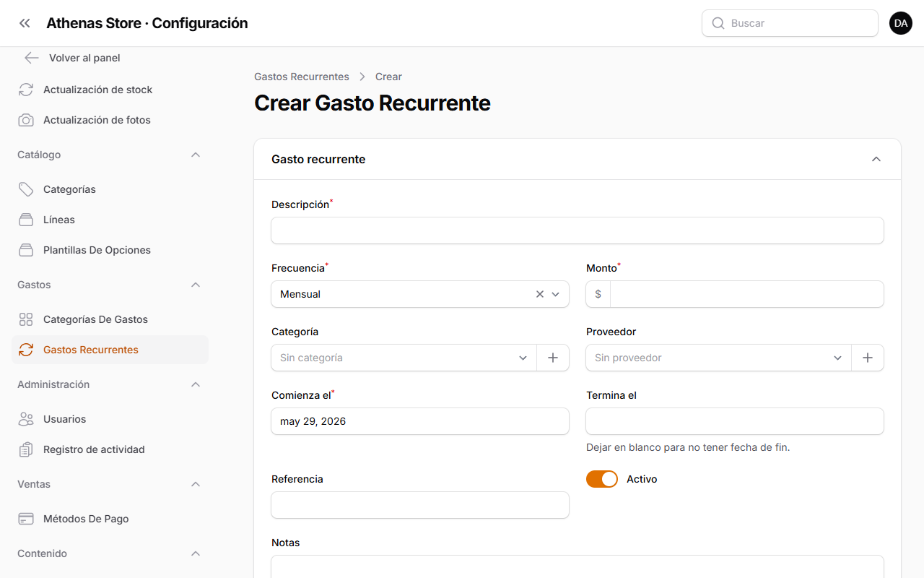
Task: Collapse the Administración sidebar group
Action: coord(196,384)
